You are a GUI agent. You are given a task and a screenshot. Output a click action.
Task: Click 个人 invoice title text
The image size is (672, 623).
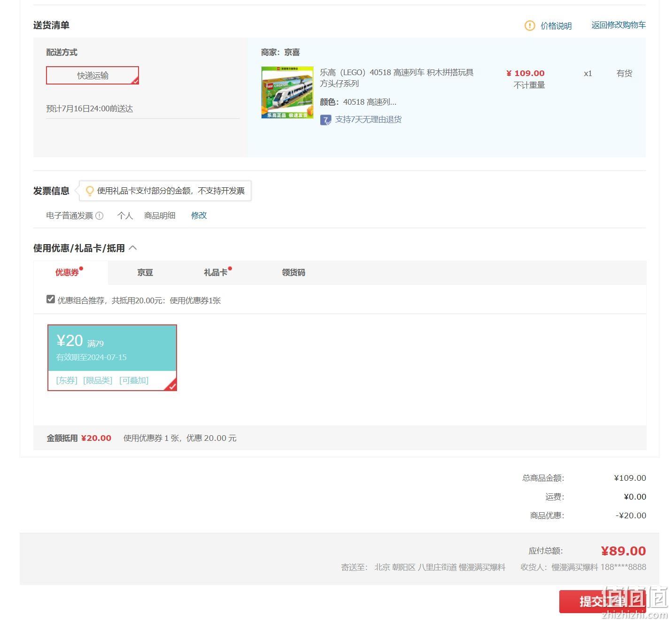click(x=125, y=215)
